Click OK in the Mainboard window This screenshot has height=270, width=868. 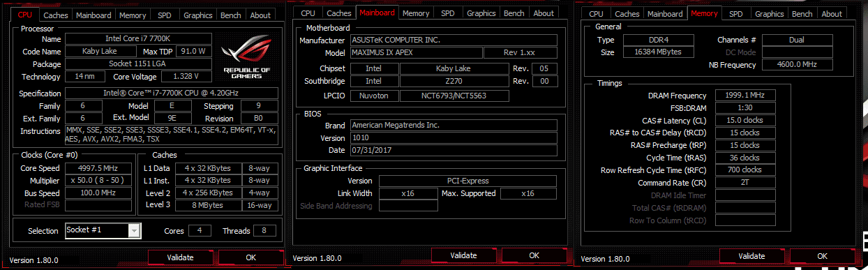coord(534,255)
